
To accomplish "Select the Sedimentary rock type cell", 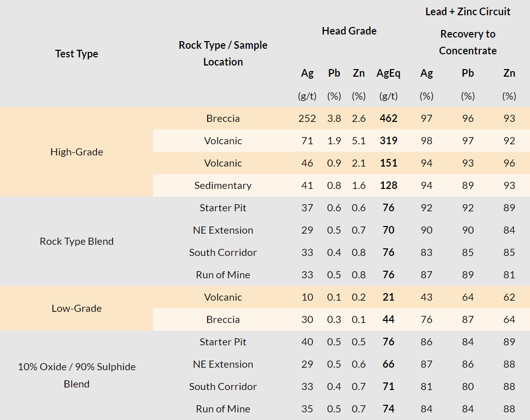I will (223, 185).
